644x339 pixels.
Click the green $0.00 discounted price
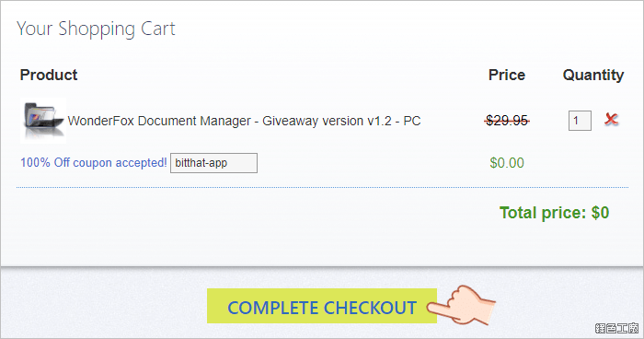(507, 163)
